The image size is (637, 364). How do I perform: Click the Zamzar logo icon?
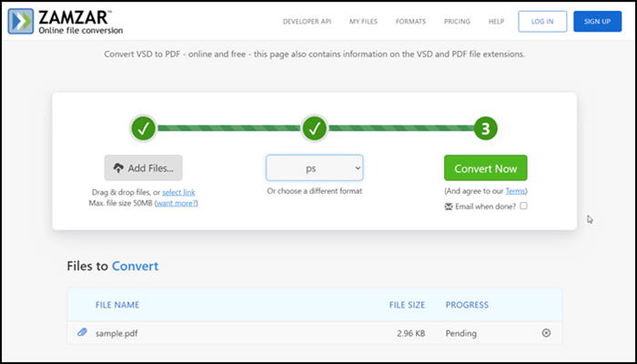point(21,22)
